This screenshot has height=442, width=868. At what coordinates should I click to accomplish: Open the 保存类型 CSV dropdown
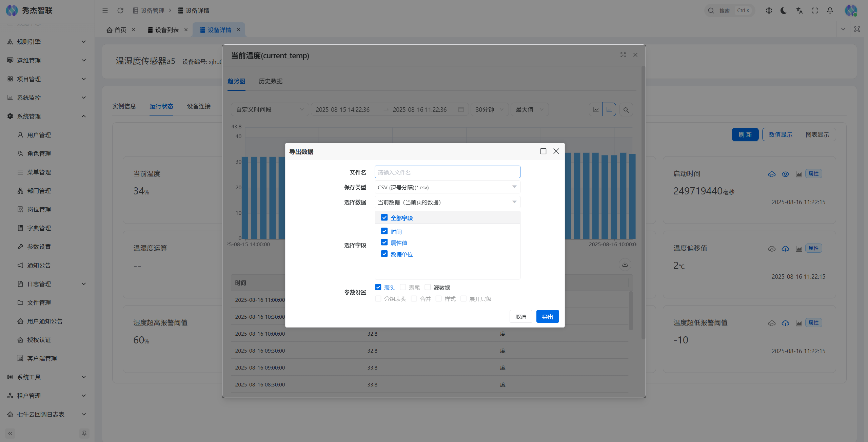pyautogui.click(x=447, y=187)
